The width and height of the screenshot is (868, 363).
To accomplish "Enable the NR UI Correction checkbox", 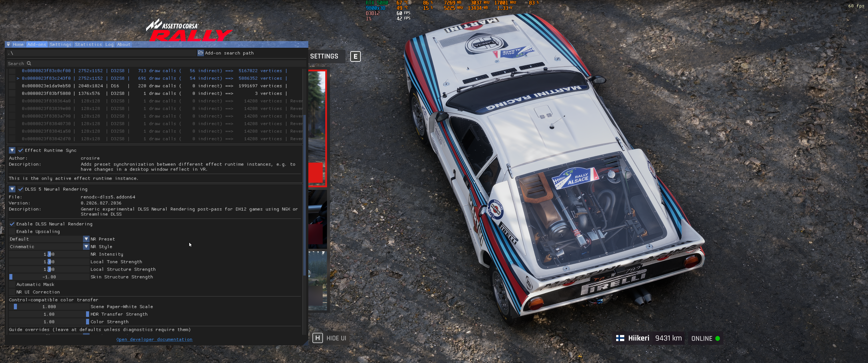I will (12, 292).
